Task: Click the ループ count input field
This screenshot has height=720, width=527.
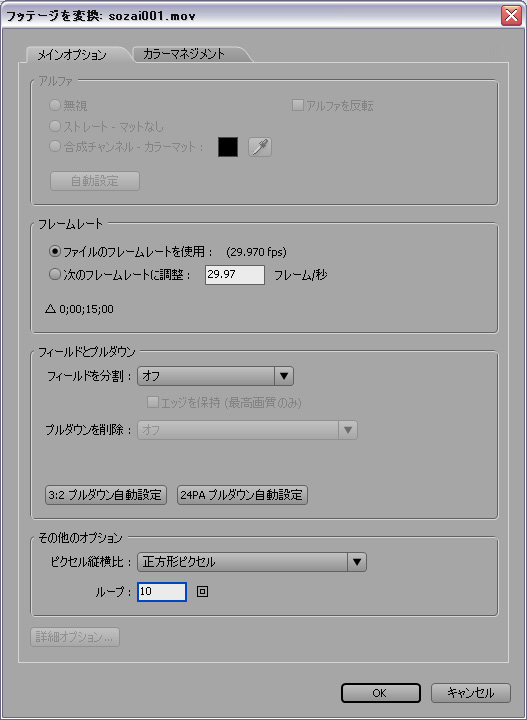Action: click(162, 591)
